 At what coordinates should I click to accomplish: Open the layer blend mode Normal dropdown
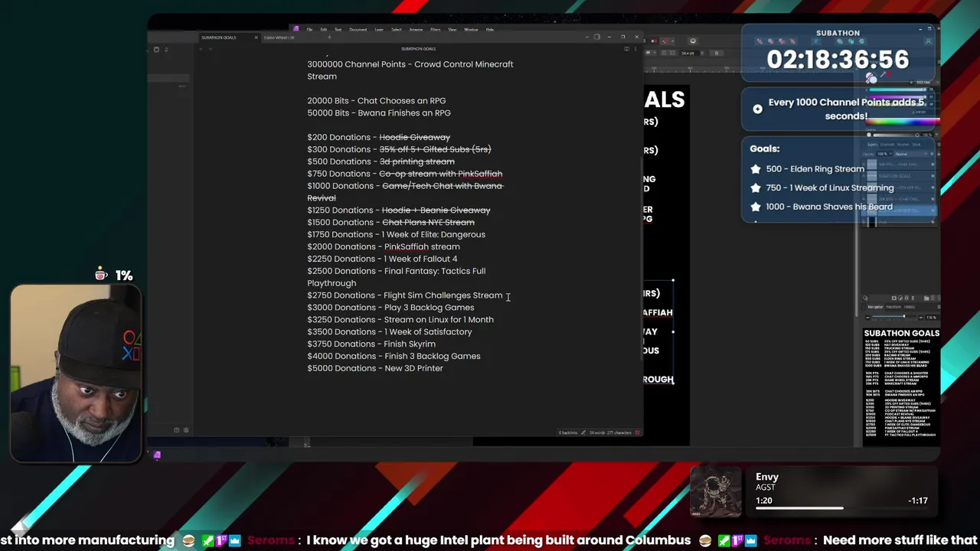[x=911, y=154]
